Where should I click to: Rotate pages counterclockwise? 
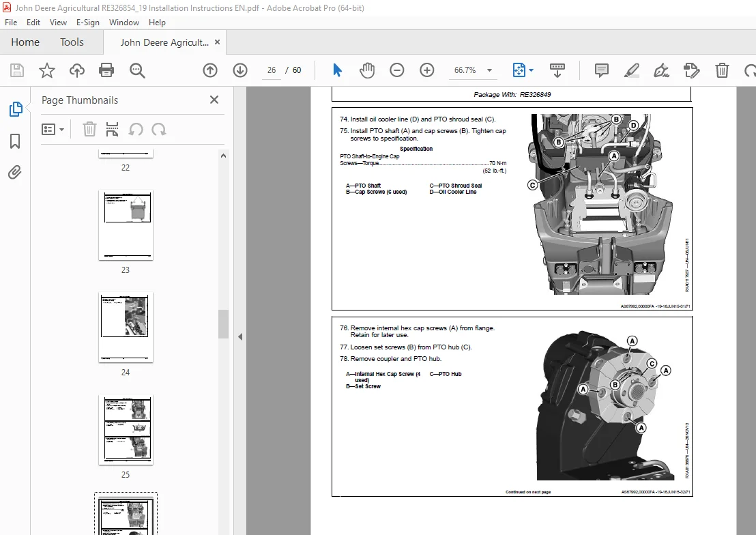(x=136, y=129)
